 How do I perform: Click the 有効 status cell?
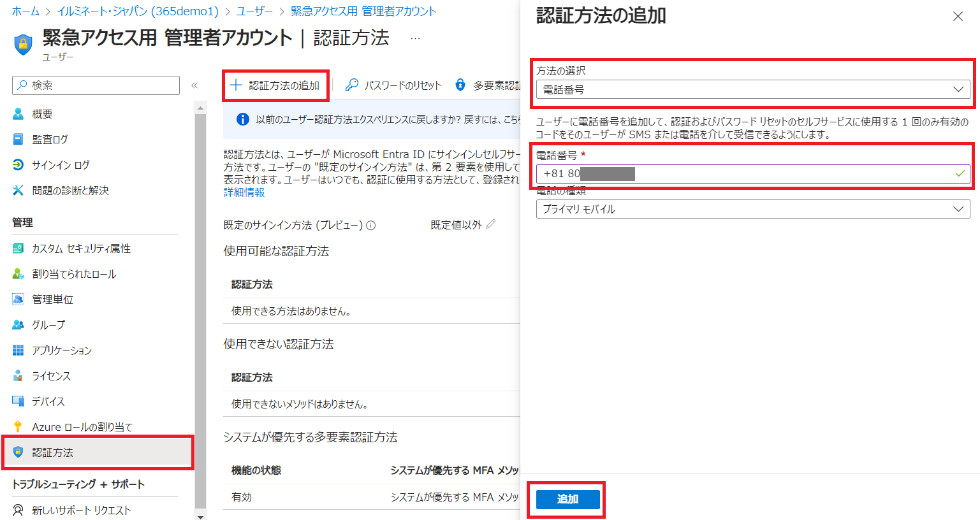[242, 497]
